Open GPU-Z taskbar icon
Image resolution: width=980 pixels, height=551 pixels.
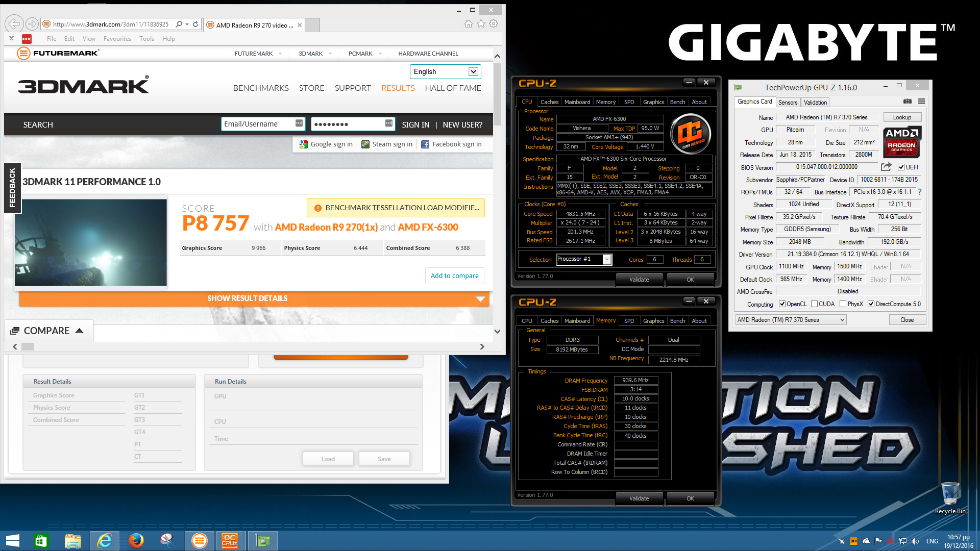pos(263,541)
